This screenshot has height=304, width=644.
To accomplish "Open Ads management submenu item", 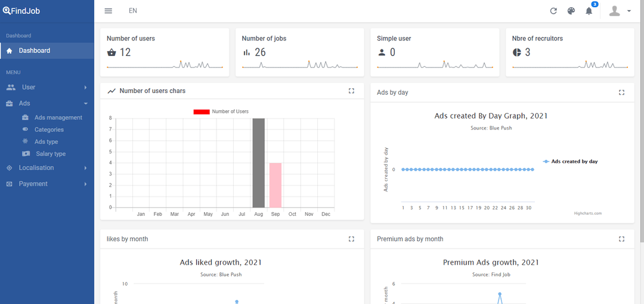I will click(x=58, y=117).
